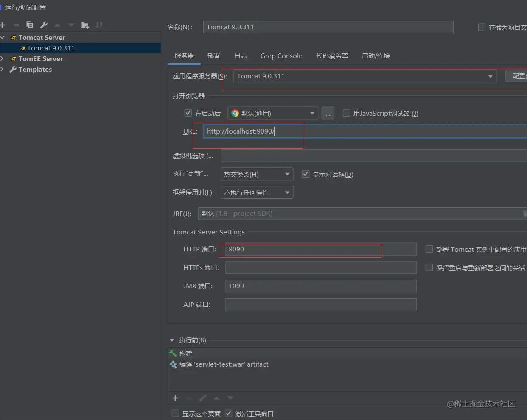527x420 pixels.
Task: Switch to the 部署 tab
Action: point(214,56)
